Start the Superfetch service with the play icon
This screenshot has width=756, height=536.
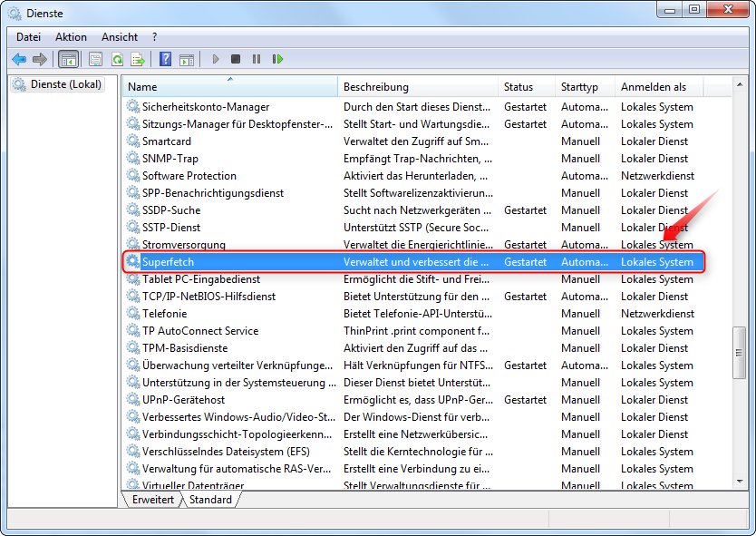(x=215, y=59)
